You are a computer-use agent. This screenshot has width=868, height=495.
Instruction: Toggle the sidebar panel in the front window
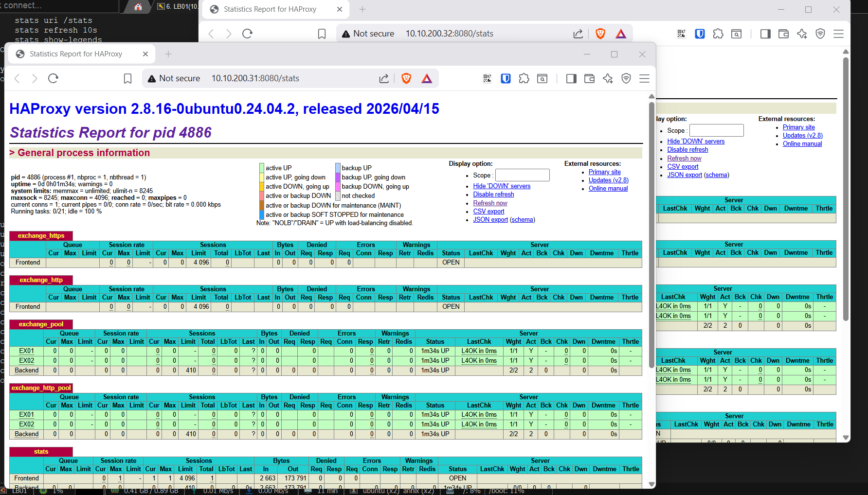pos(571,78)
